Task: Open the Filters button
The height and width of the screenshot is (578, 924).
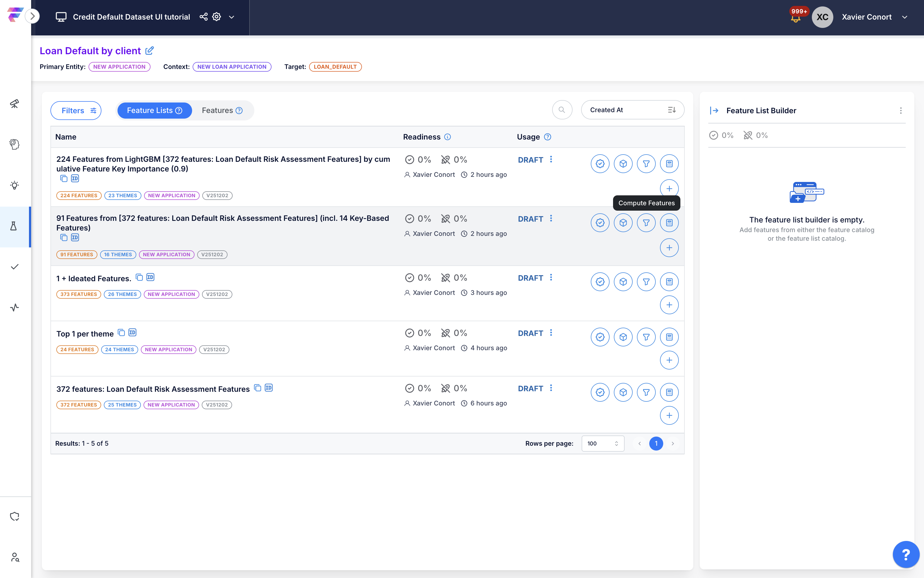Action: point(76,111)
